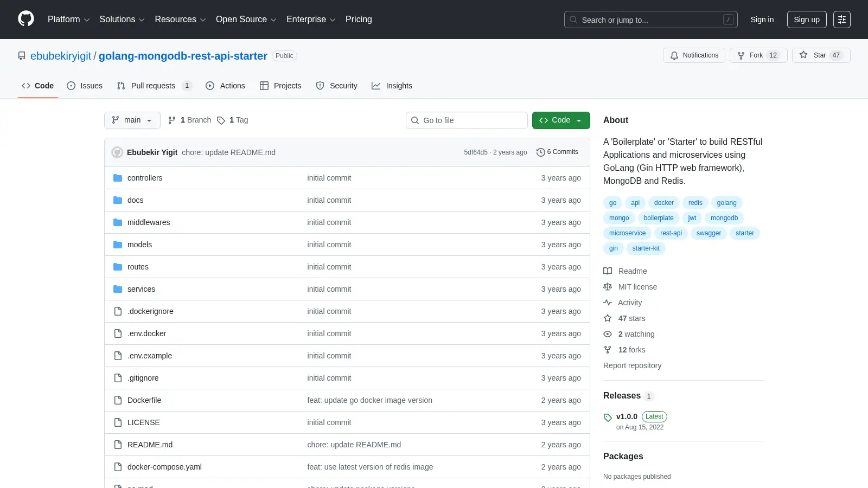Open the main branch selector dropdown
This screenshot has width=868, height=488.
pos(132,120)
